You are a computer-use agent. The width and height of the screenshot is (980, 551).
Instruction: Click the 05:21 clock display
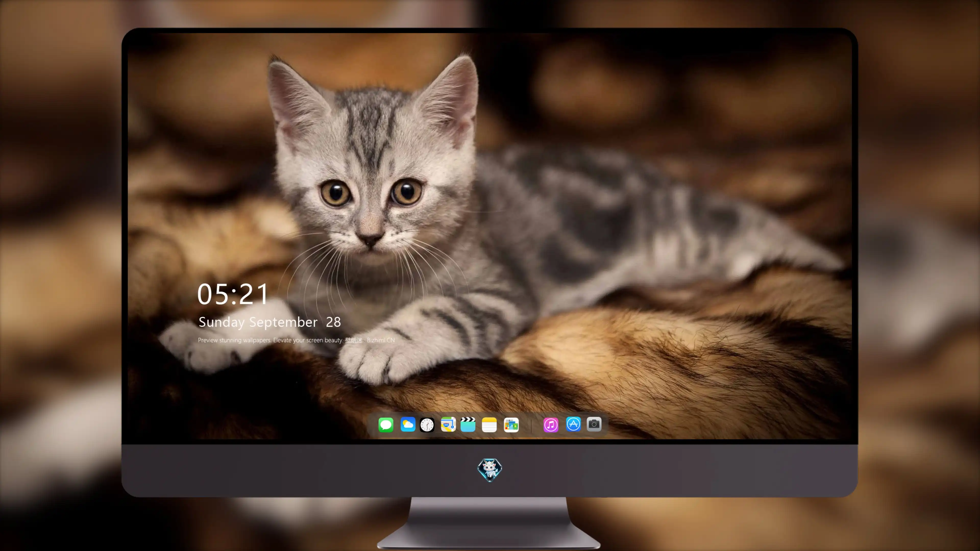pyautogui.click(x=233, y=294)
